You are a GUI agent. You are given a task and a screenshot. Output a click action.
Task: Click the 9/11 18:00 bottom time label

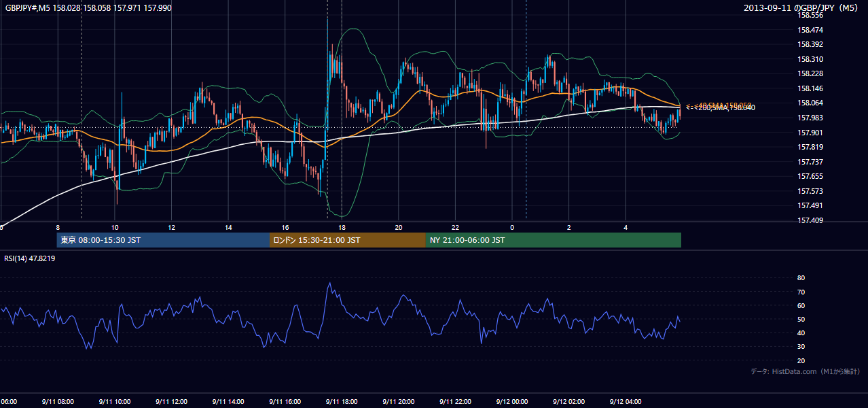click(x=341, y=402)
